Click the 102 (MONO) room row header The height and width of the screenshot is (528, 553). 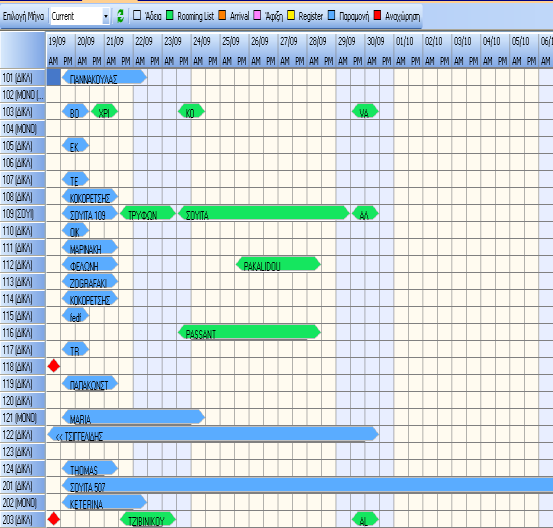[23, 94]
